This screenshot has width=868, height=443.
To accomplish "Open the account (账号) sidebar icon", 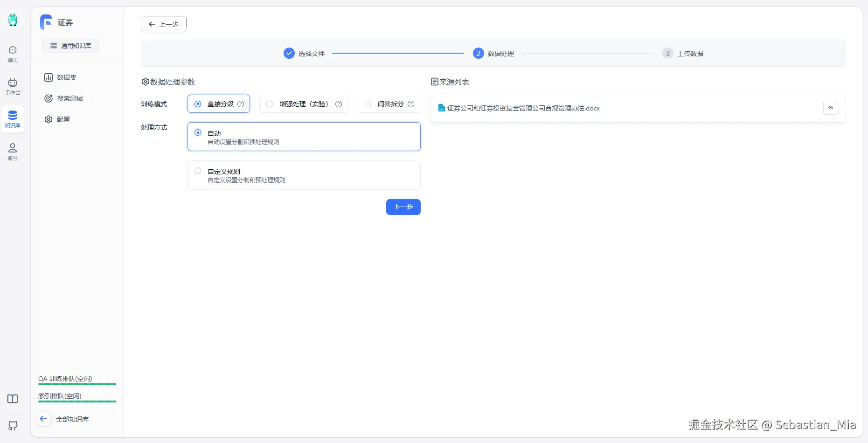I will tap(13, 152).
